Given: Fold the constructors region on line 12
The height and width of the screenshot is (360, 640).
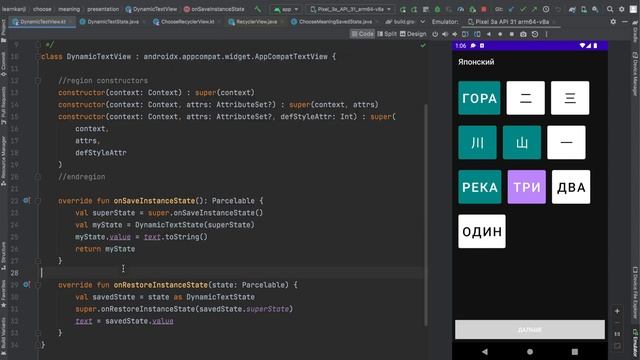Looking at the screenshot, I should pos(38,80).
